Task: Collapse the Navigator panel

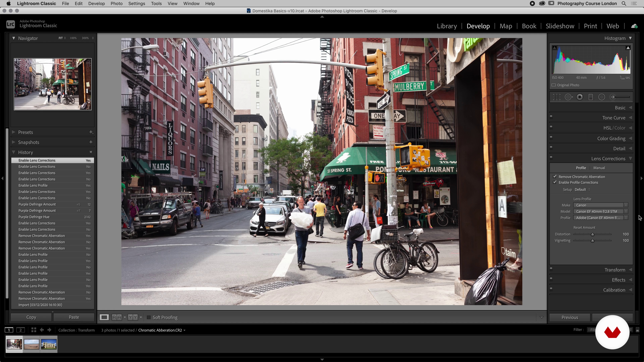Action: click(x=13, y=38)
